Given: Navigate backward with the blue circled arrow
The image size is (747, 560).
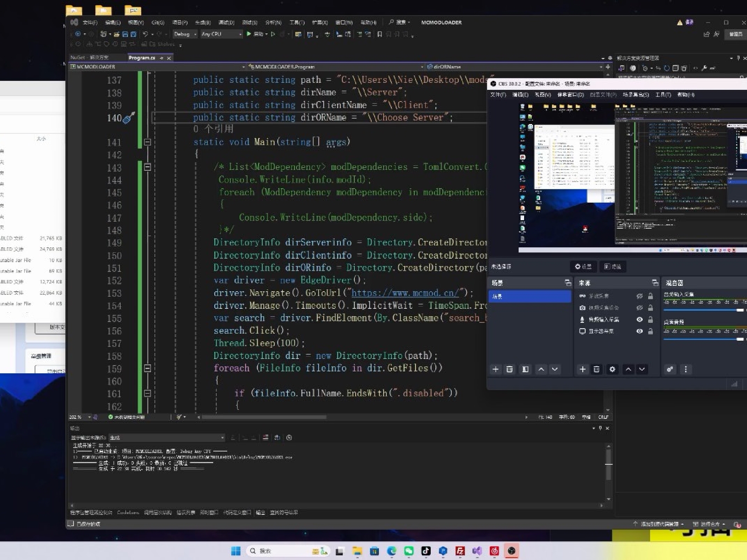Looking at the screenshot, I should (78, 34).
